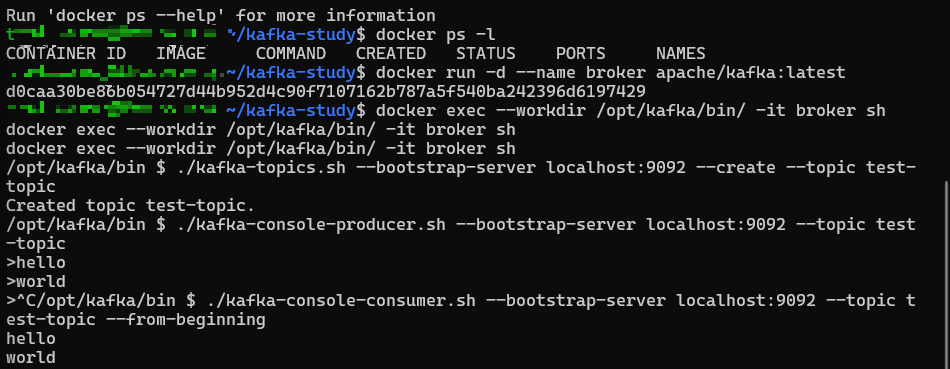
Task: Click the "Run 'docker ps --help'" message line
Action: click(x=221, y=15)
